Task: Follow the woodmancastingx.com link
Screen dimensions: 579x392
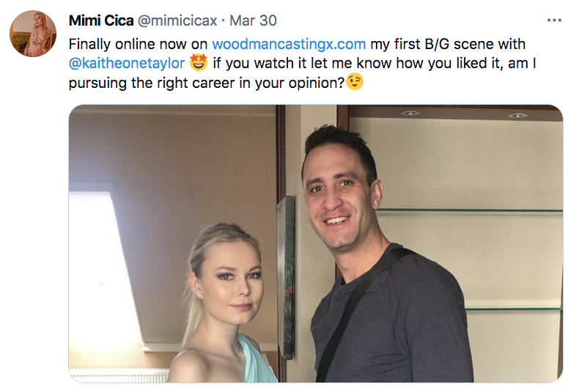Action: click(289, 44)
